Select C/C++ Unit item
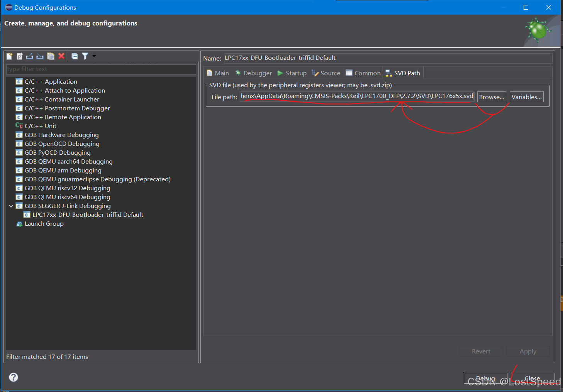Screen dimensions: 563x392 (x=41, y=126)
